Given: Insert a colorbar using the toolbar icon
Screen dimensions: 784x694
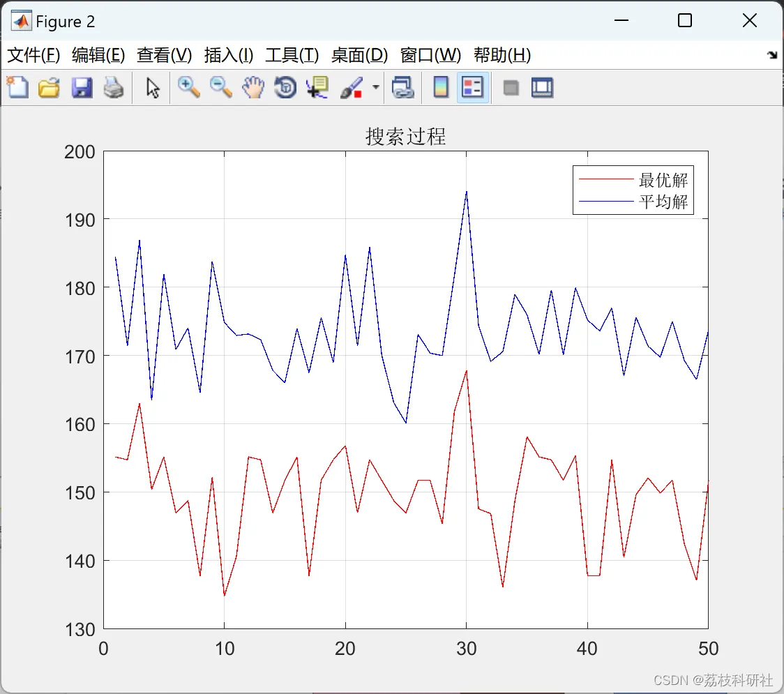Looking at the screenshot, I should tap(441, 87).
